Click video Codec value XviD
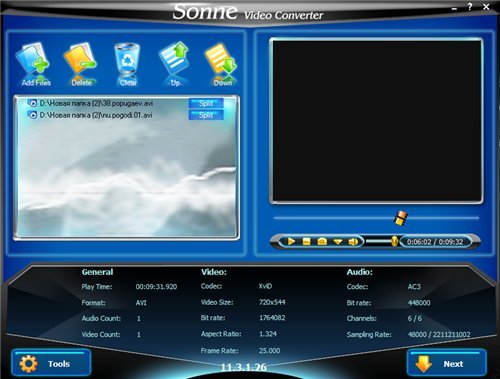 pyautogui.click(x=265, y=286)
